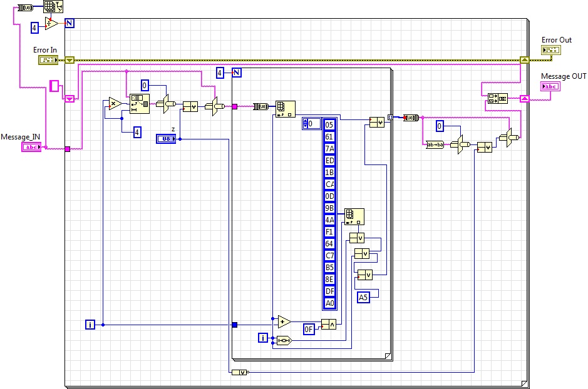
Task: Click the Multiply function node
Action: [115, 104]
